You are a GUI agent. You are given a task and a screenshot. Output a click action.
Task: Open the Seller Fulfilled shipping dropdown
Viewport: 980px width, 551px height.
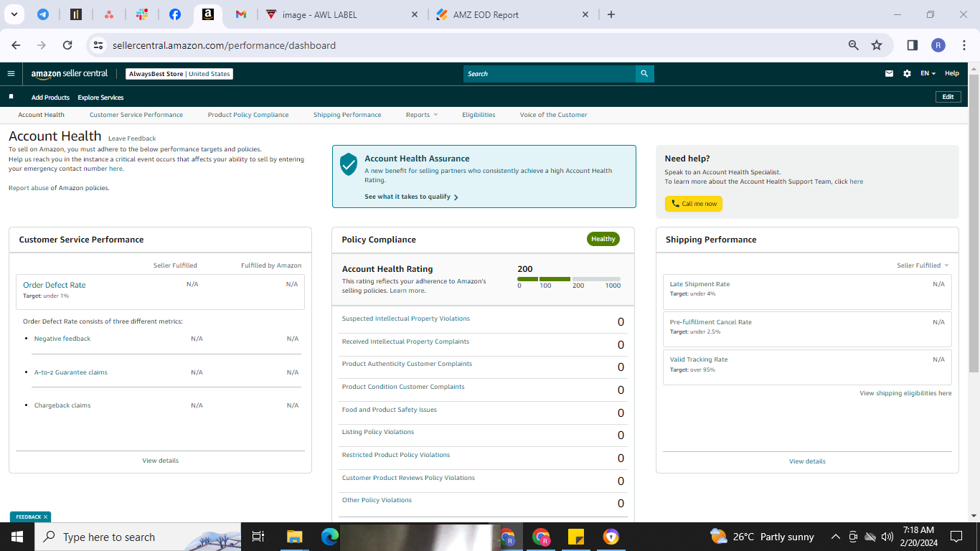(923, 265)
